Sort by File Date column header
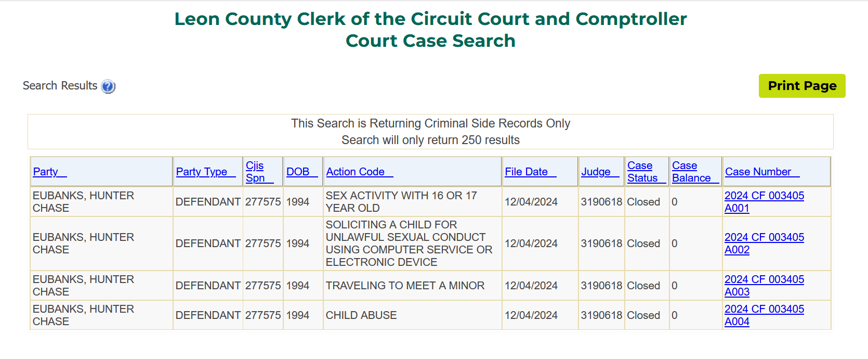The height and width of the screenshot is (359, 868). click(531, 172)
